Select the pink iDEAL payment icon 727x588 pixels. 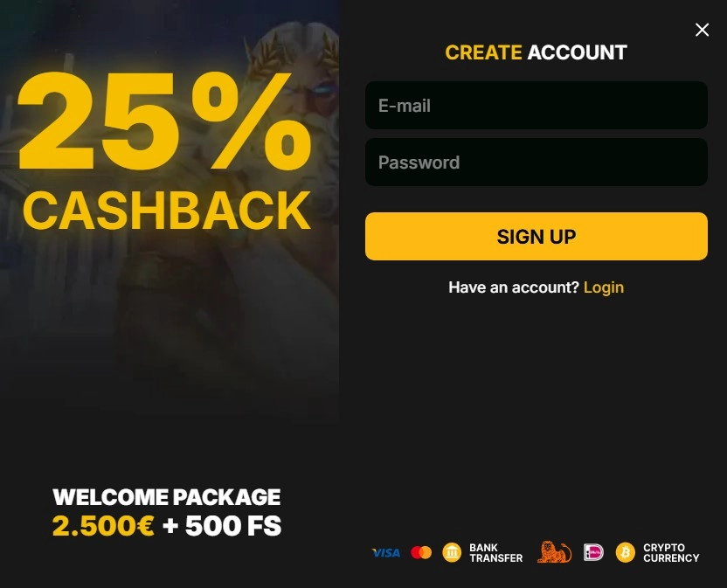593,552
